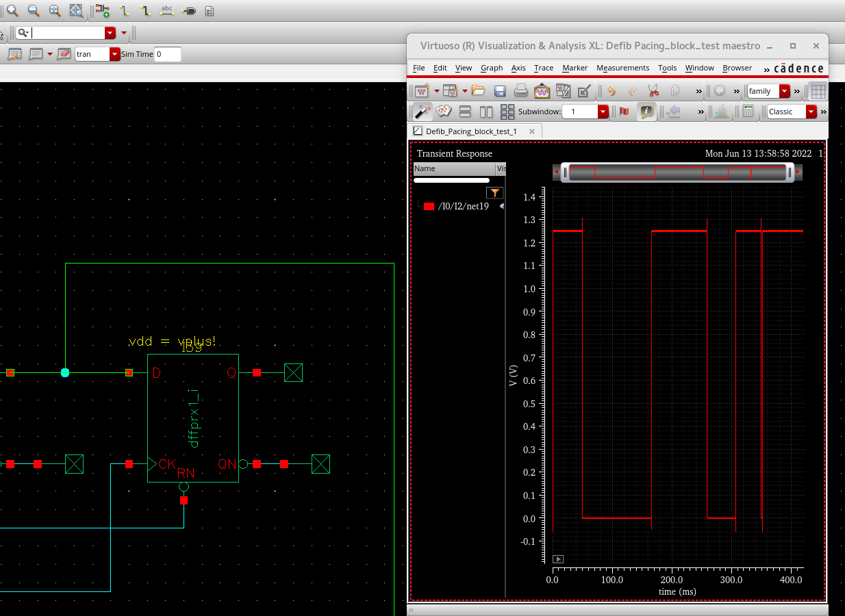The width and height of the screenshot is (845, 616).
Task: Click the zoom to selected area icon
Action: point(76,10)
